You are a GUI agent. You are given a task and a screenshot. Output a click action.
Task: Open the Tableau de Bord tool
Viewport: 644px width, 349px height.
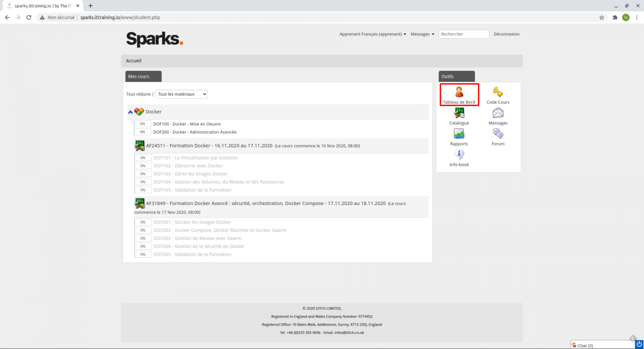pyautogui.click(x=459, y=95)
